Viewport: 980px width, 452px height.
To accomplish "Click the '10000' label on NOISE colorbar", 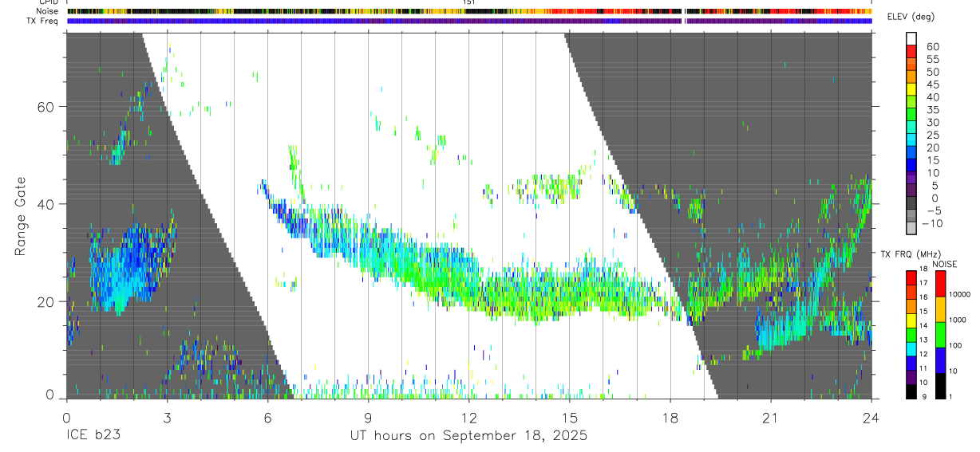I will coord(958,295).
